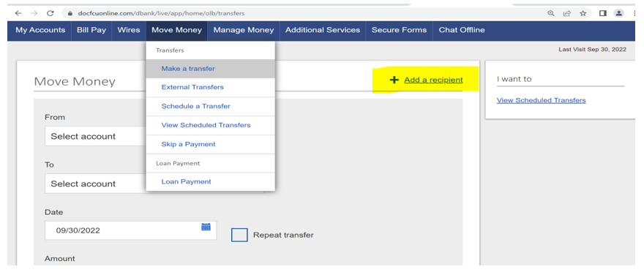Click the share page icon
Viewport: 644px width, 272px height.
[x=567, y=13]
